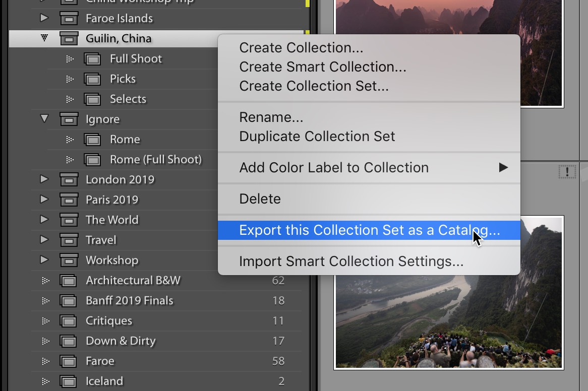Click the Iceland collection icon
This screenshot has height=391, width=588.
69,381
